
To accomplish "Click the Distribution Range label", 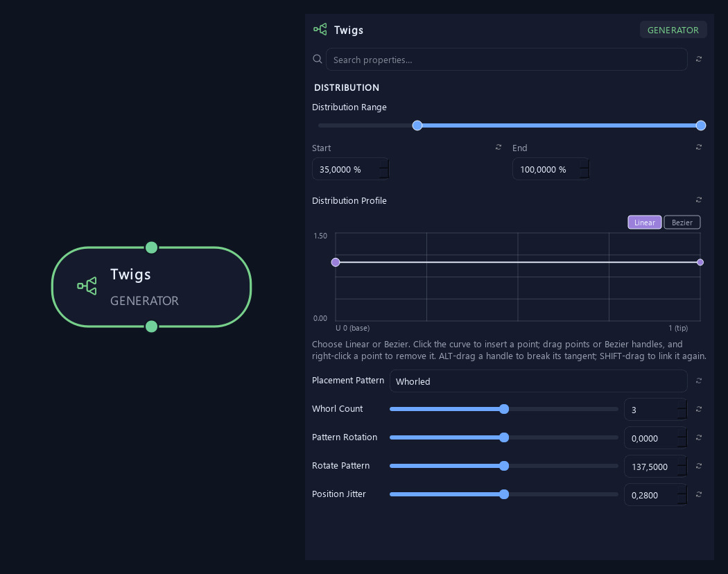I will pyautogui.click(x=349, y=107).
